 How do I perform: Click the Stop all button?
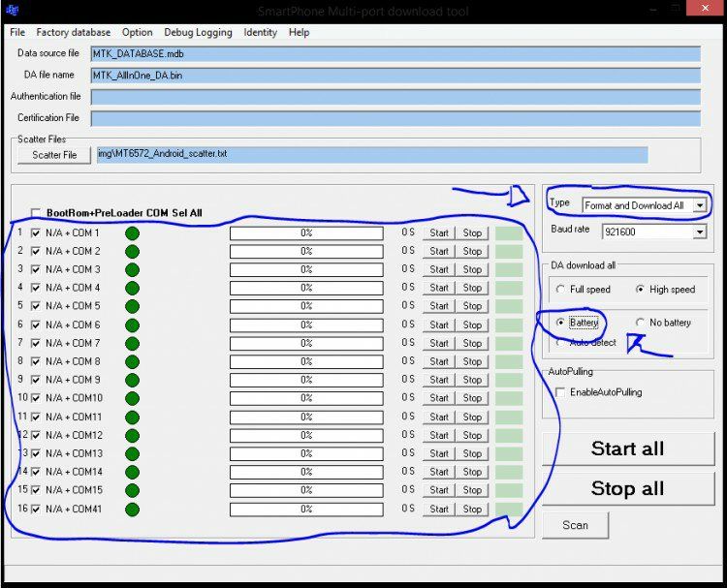tap(628, 488)
